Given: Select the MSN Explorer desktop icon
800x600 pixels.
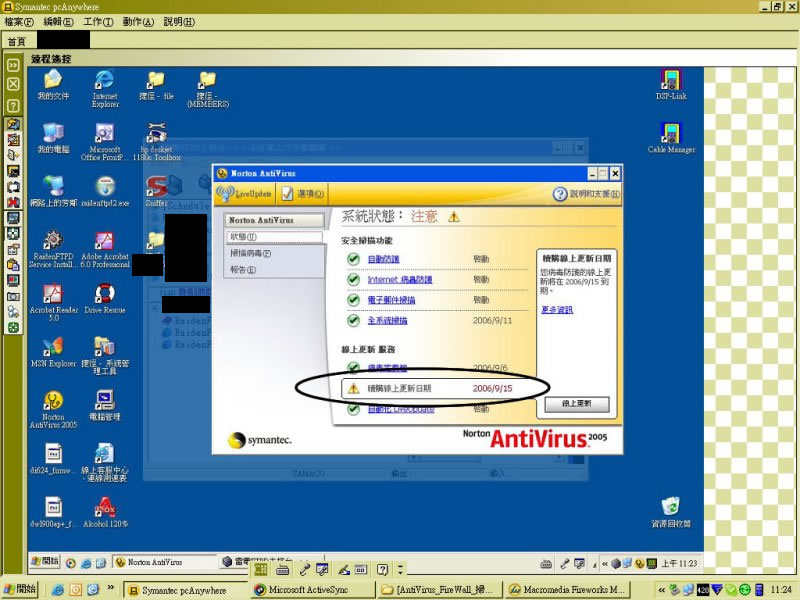Looking at the screenshot, I should click(53, 353).
